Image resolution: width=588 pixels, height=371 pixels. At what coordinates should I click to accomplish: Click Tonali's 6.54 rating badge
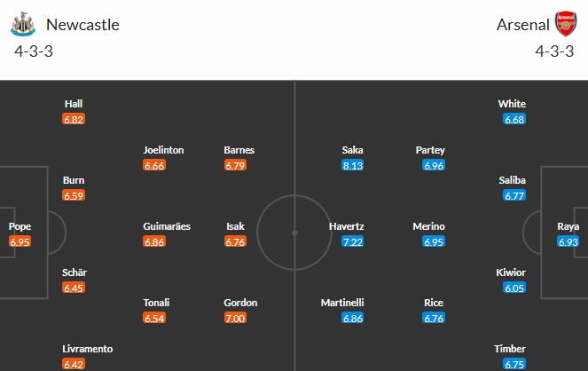(x=154, y=318)
